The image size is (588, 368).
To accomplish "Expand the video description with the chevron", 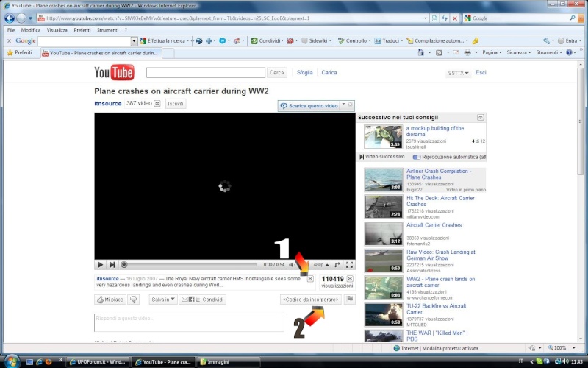I will (x=310, y=279).
